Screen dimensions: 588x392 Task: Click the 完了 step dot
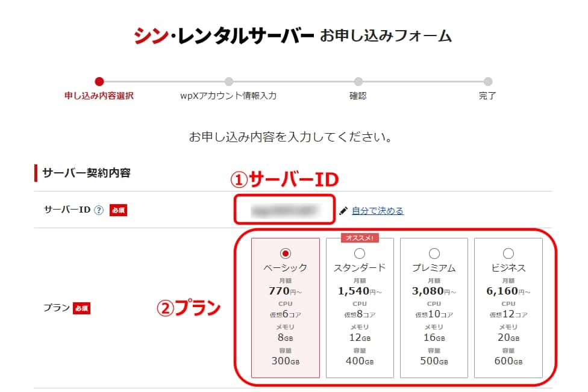pos(487,81)
